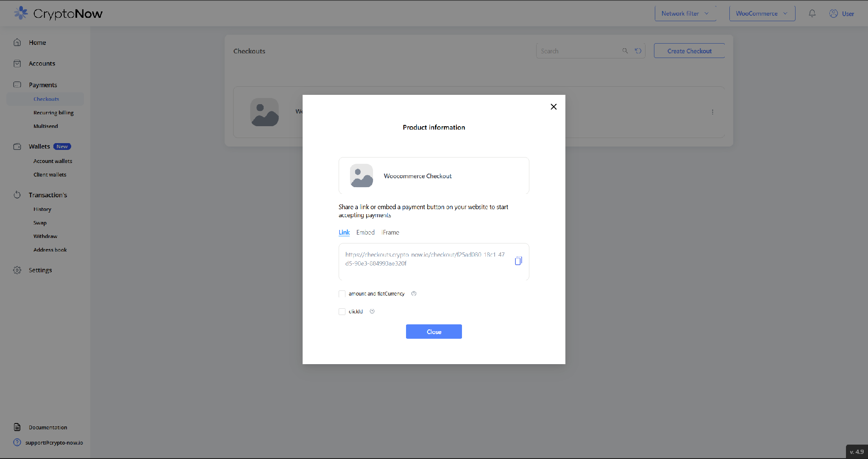868x459 pixels.
Task: Click the support question mark icon
Action: pyautogui.click(x=17, y=442)
